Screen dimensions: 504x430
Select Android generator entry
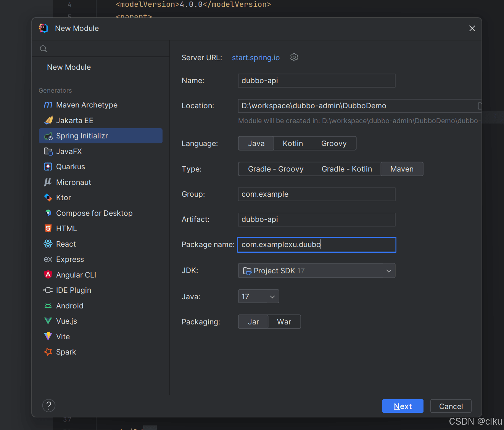(x=101, y=306)
